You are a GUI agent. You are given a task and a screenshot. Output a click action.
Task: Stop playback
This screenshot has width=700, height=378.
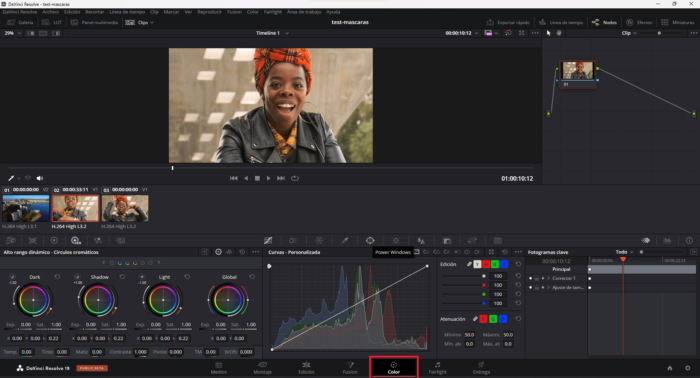click(257, 178)
